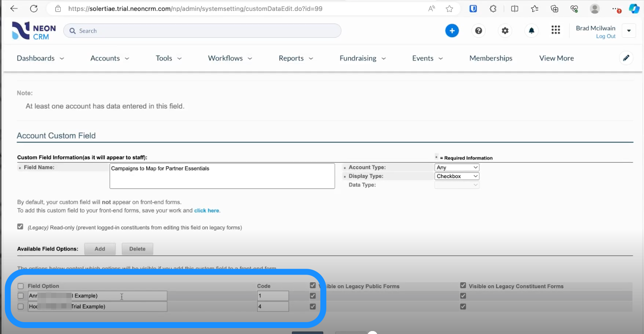Open the read aloud icon in address bar
The width and height of the screenshot is (644, 334).
click(x=431, y=8)
